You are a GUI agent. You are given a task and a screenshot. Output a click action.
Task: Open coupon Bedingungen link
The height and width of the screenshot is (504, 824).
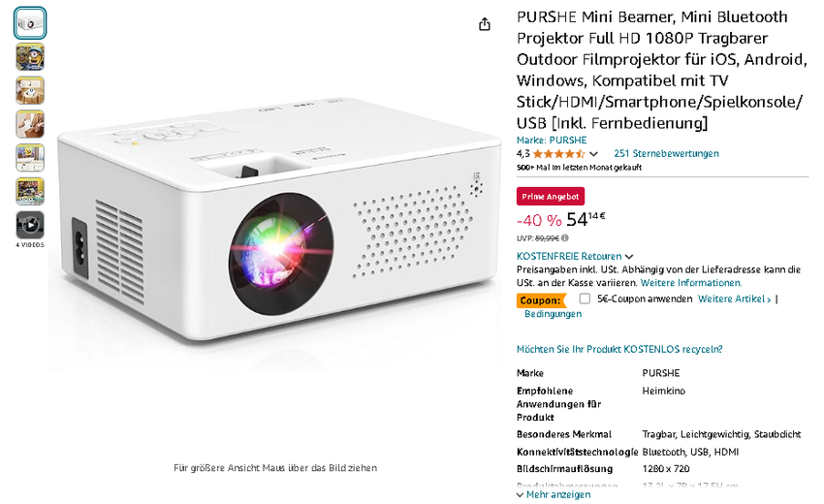click(553, 314)
